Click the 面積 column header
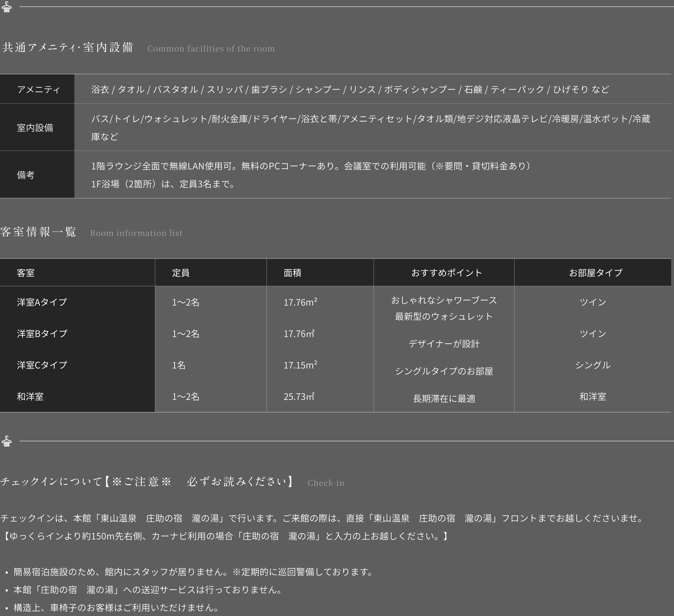 293,273
